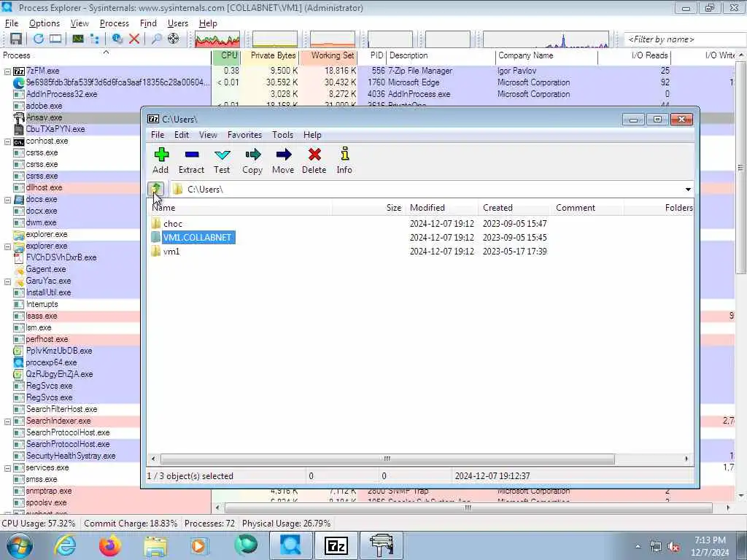Click the Filter by name field
The height and width of the screenshot is (560, 747).
click(x=684, y=39)
